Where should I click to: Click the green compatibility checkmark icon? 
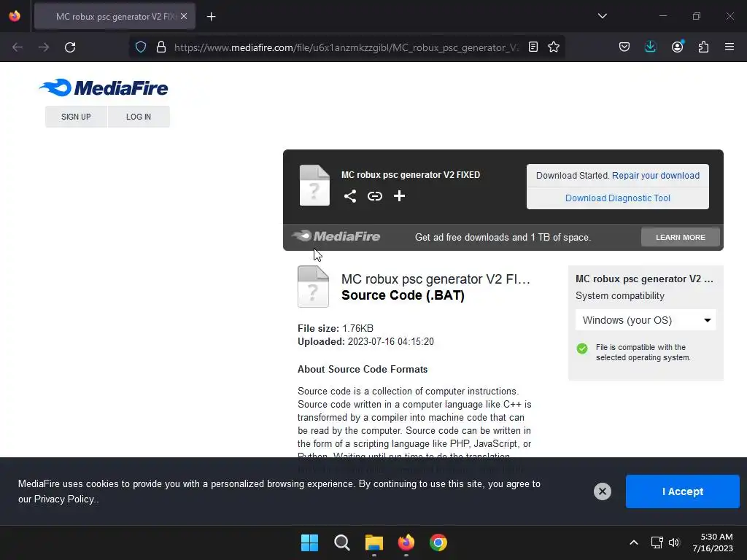tap(582, 349)
